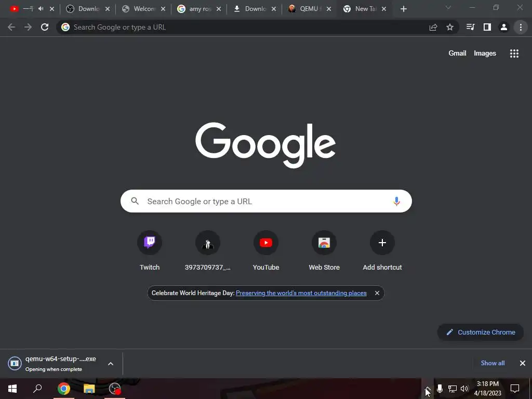Start a voice search with the microphone
The height and width of the screenshot is (399, 532).
pyautogui.click(x=396, y=201)
